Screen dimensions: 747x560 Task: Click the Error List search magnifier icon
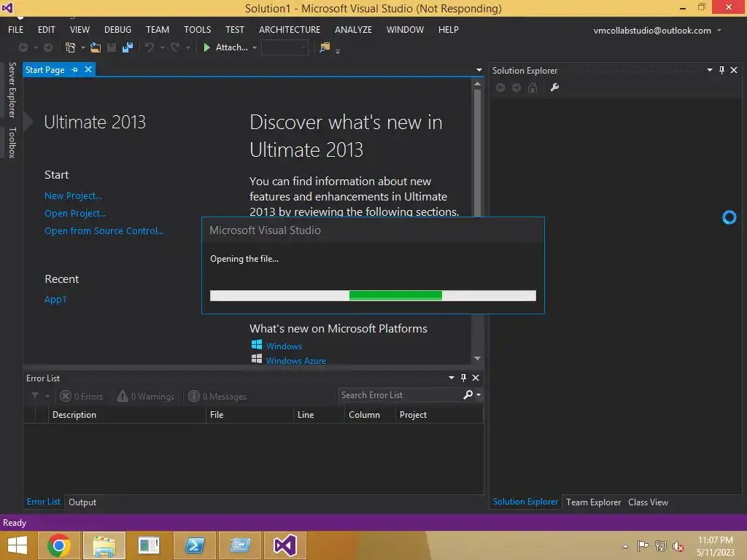(x=468, y=394)
